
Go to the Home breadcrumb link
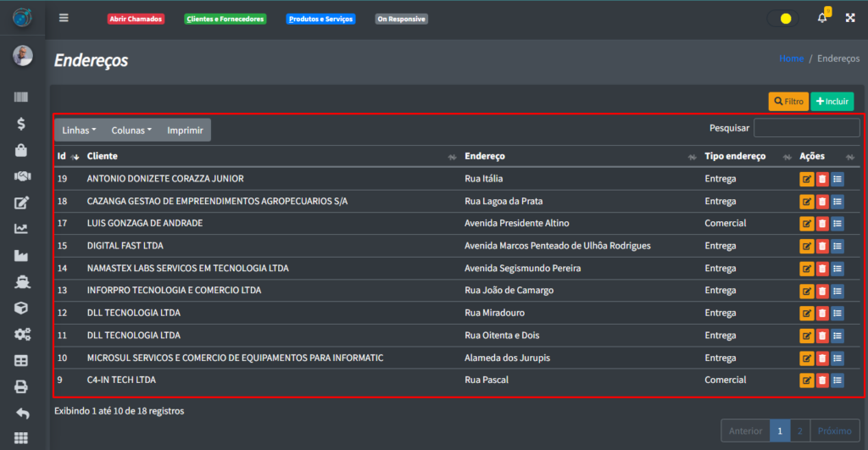pyautogui.click(x=791, y=58)
